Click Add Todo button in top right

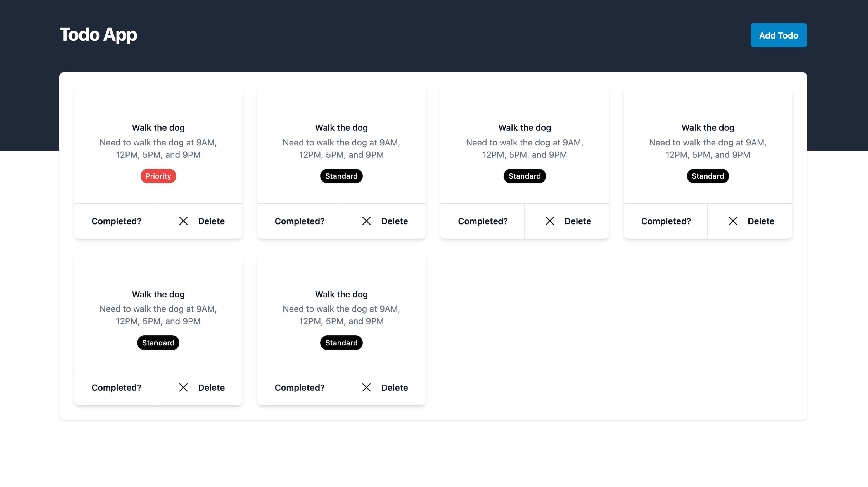click(x=779, y=35)
